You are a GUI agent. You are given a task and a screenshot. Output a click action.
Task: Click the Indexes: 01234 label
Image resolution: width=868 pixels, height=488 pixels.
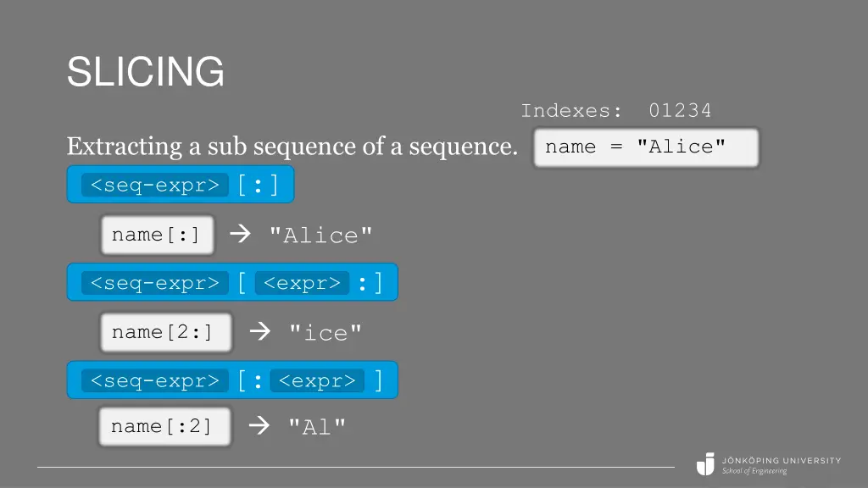616,111
